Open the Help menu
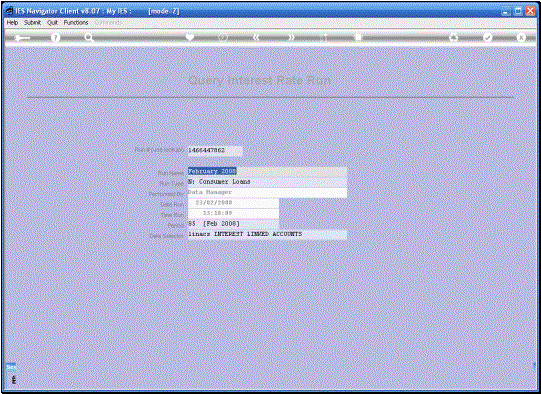541x394 pixels. pos(12,22)
